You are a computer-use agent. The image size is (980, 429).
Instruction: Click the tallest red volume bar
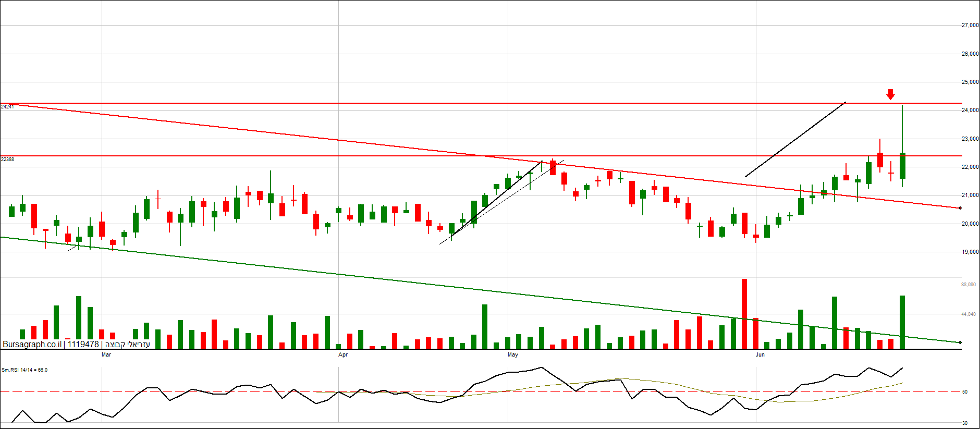[x=744, y=314]
